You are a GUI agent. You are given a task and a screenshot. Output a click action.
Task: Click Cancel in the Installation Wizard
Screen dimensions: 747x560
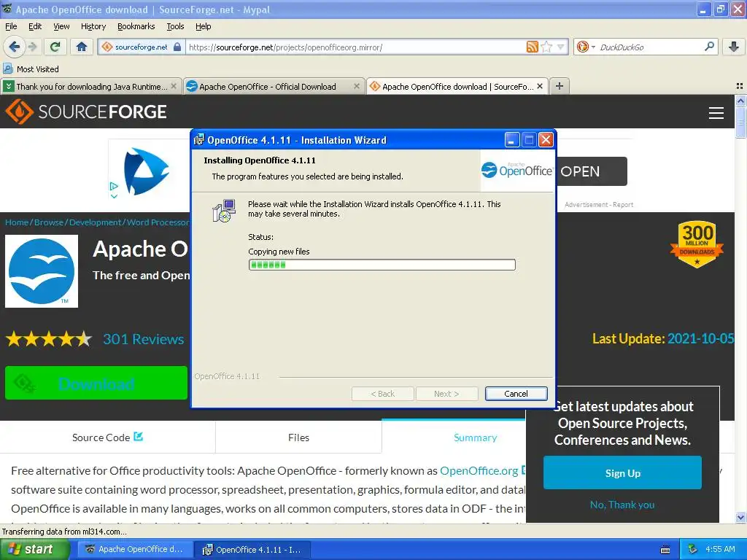pyautogui.click(x=516, y=394)
